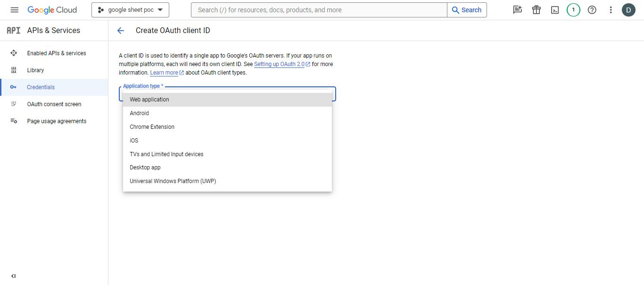Image resolution: width=644 pixels, height=285 pixels.
Task: Open the account avatar D
Action: [x=628, y=10]
